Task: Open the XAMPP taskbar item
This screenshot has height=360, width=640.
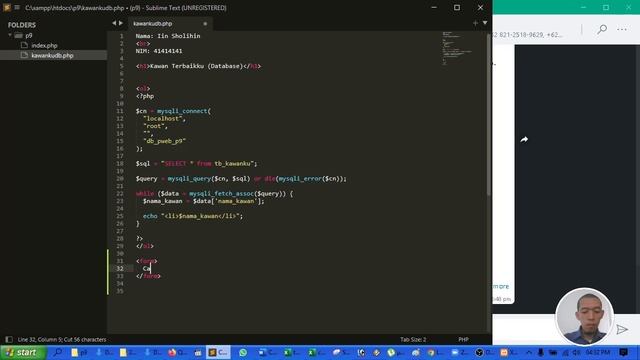Action: [508, 352]
